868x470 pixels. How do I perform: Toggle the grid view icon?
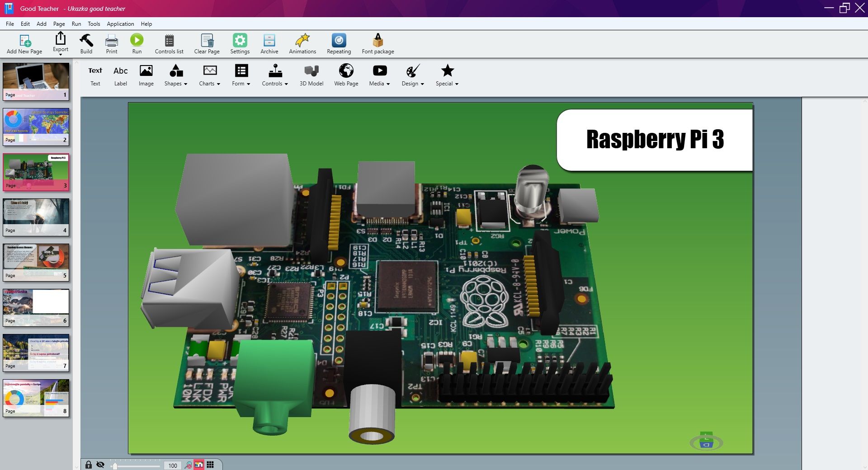210,465
